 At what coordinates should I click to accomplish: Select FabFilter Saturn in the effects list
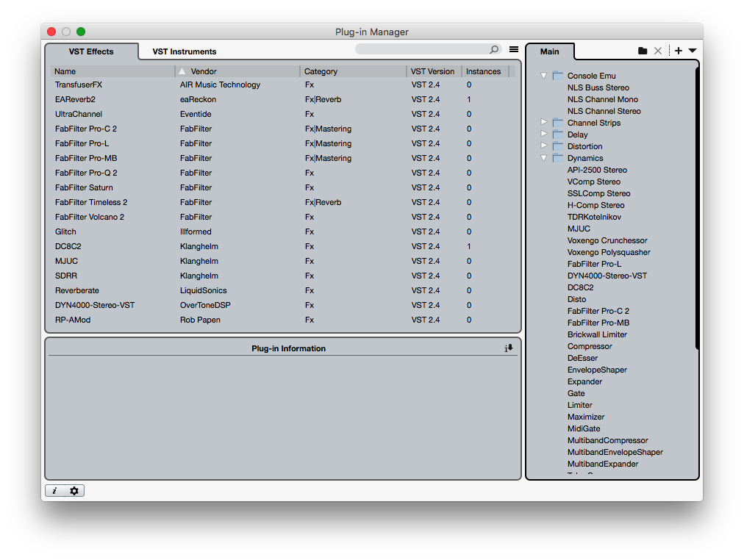pyautogui.click(x=83, y=187)
